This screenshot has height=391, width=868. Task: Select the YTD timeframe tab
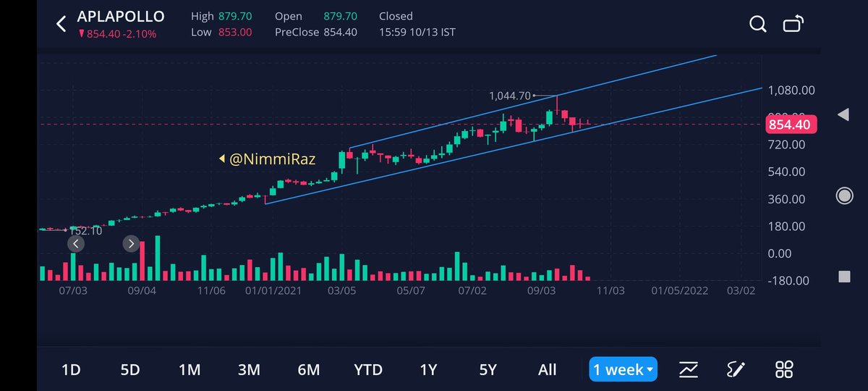coord(368,369)
